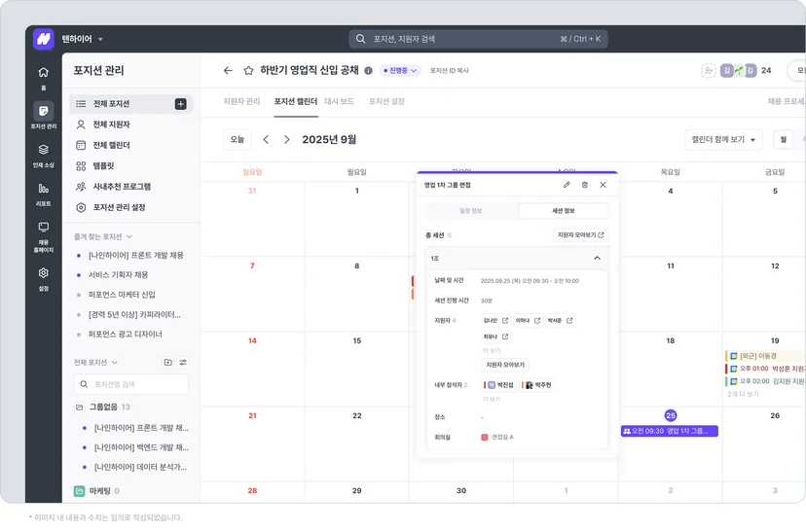Click the 포지션명 검색 input field
Viewport: 806px width, 532px height.
(131, 384)
